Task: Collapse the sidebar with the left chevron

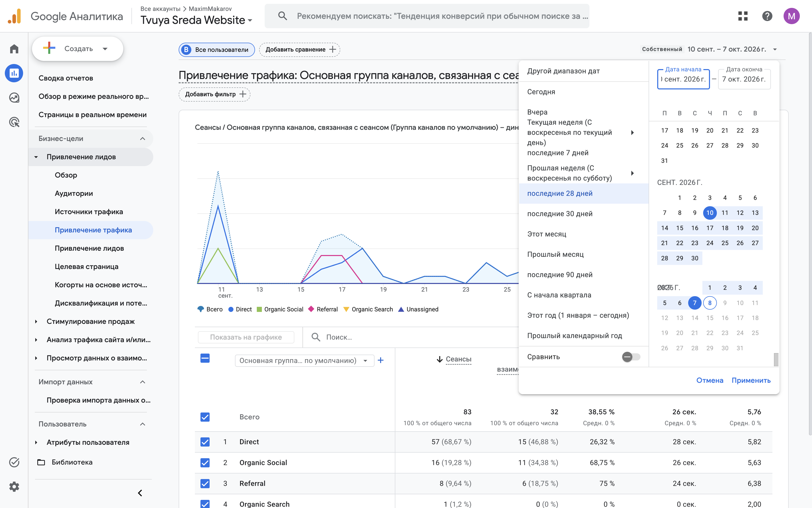Action: [x=140, y=493]
